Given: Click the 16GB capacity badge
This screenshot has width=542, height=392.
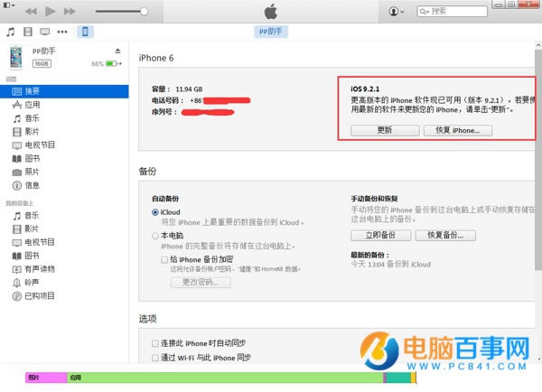Looking at the screenshot, I should (x=42, y=63).
